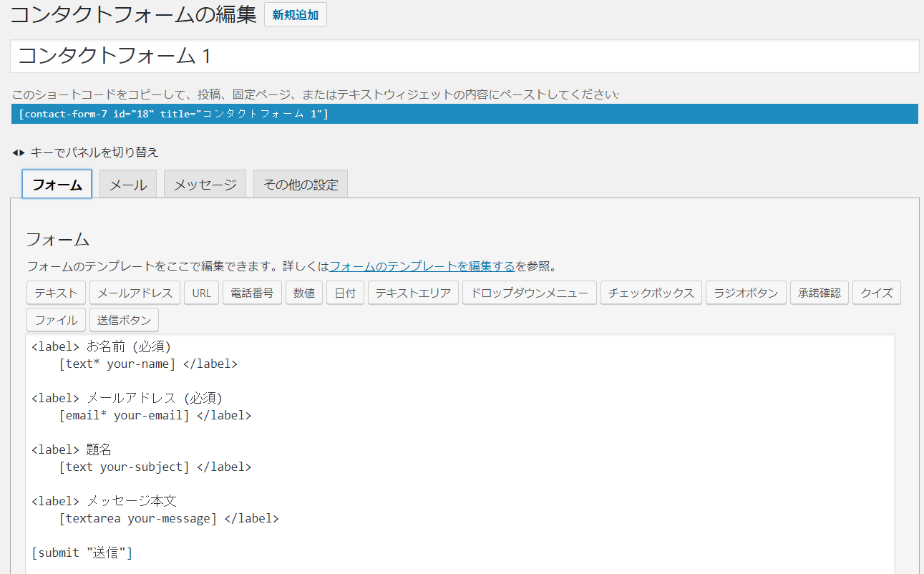Open the その他の設定 tab
Viewport: 924px width, 574px height.
[x=301, y=185]
